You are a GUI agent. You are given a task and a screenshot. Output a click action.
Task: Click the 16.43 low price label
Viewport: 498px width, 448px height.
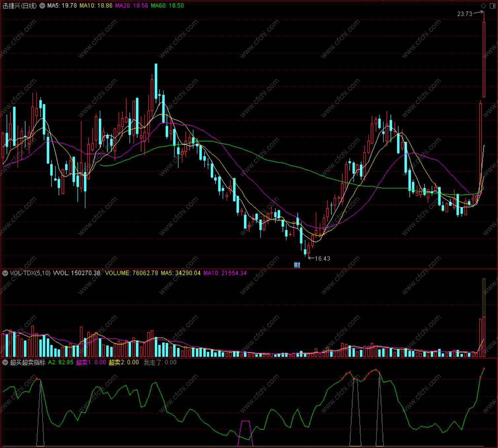tap(322, 258)
